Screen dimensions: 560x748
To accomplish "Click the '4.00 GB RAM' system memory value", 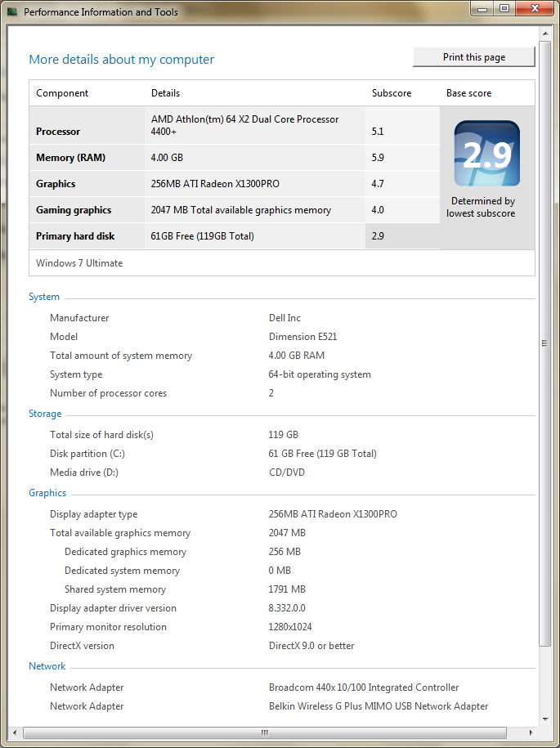I will [296, 356].
